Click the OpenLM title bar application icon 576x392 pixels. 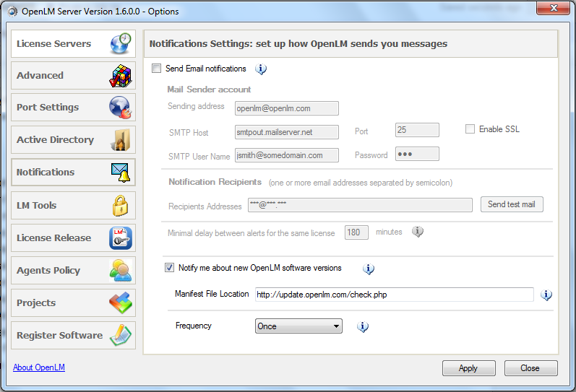pyautogui.click(x=12, y=12)
